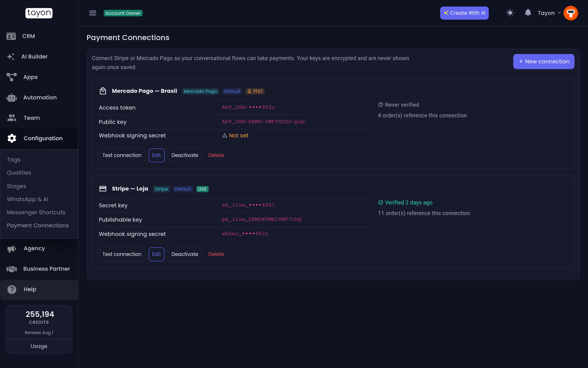Click the LIVE mode badge
Viewport: 588px width, 368px height.
click(202, 189)
